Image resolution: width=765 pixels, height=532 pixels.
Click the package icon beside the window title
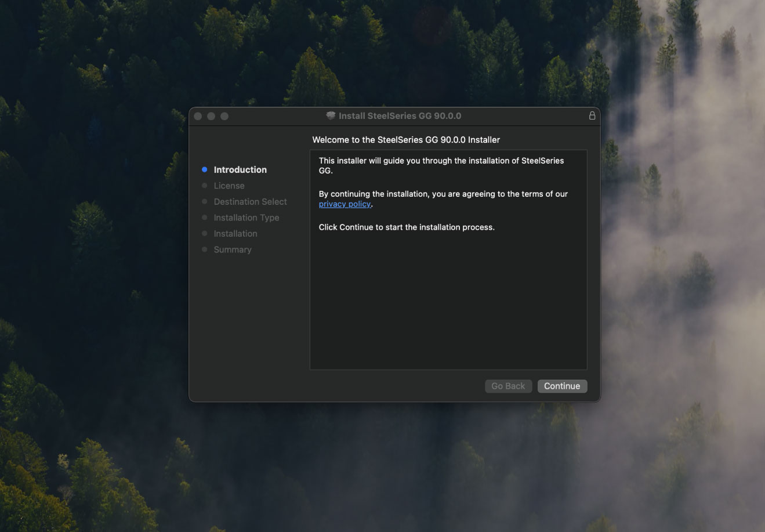[x=331, y=116]
